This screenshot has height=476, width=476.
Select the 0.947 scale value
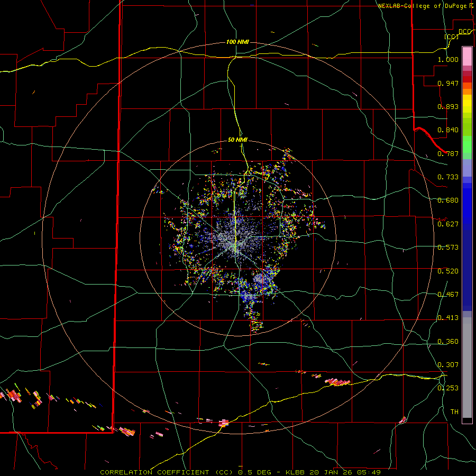448,83
